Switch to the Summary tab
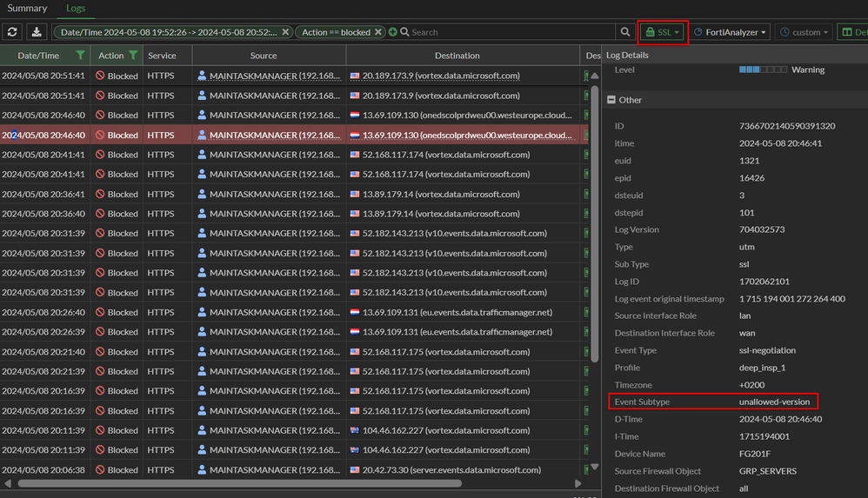This screenshot has width=868, height=498. (x=27, y=9)
